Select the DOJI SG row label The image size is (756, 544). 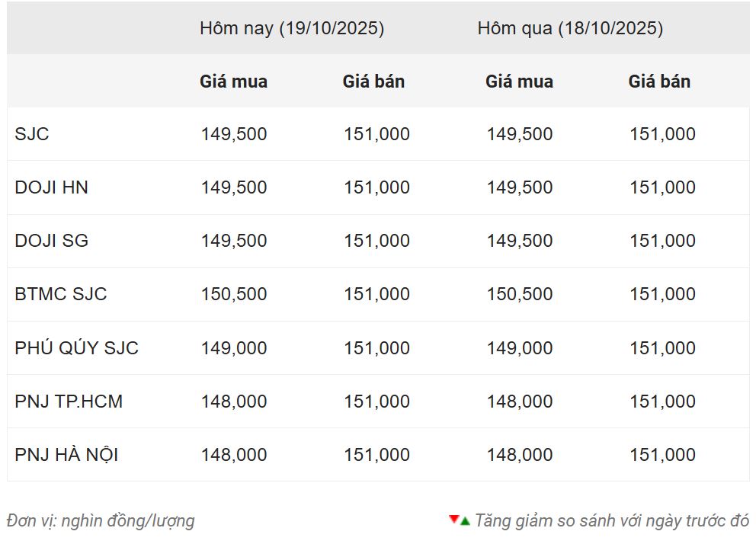click(x=51, y=241)
